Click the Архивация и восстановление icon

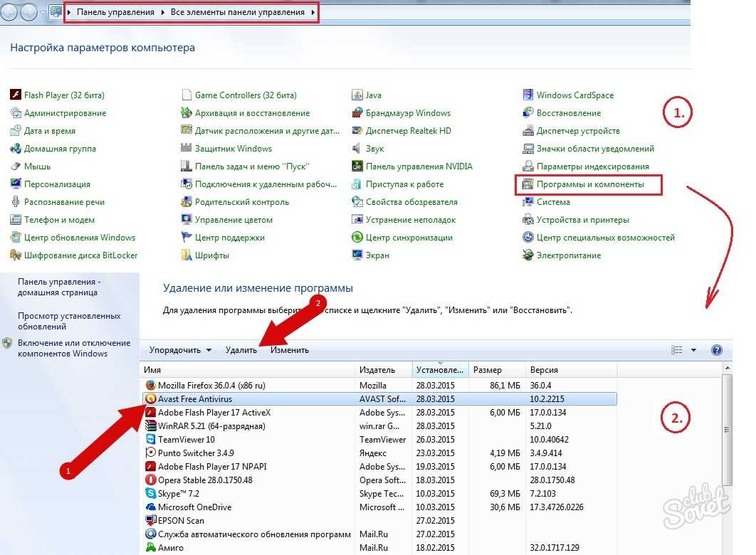186,112
